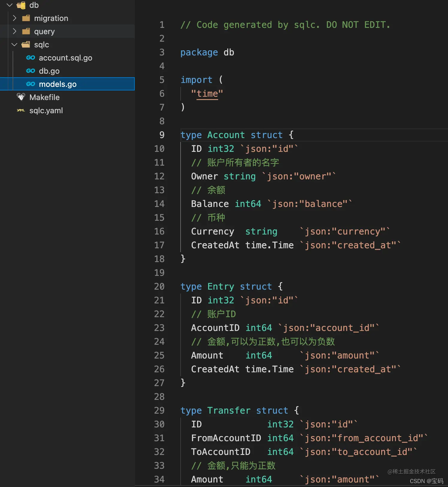Open account.sql.go in the explorer
Image resolution: width=448 pixels, height=487 pixels.
(66, 58)
